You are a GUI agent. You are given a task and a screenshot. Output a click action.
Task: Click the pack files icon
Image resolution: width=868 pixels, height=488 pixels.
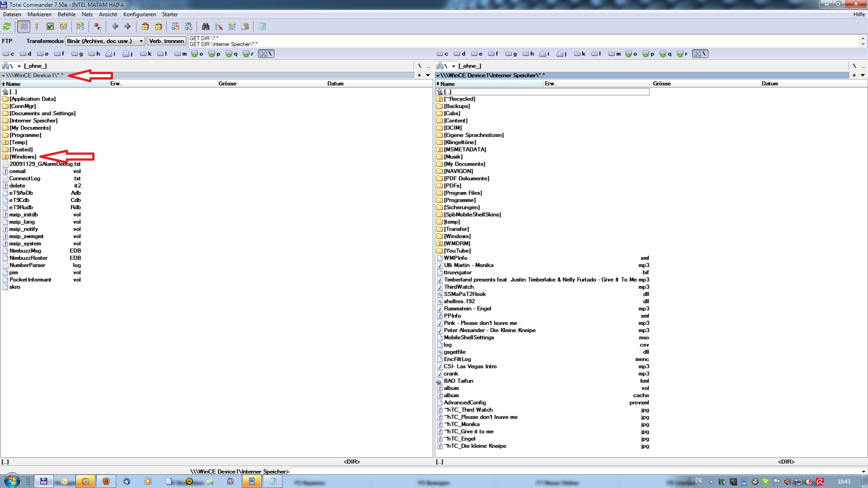[145, 26]
